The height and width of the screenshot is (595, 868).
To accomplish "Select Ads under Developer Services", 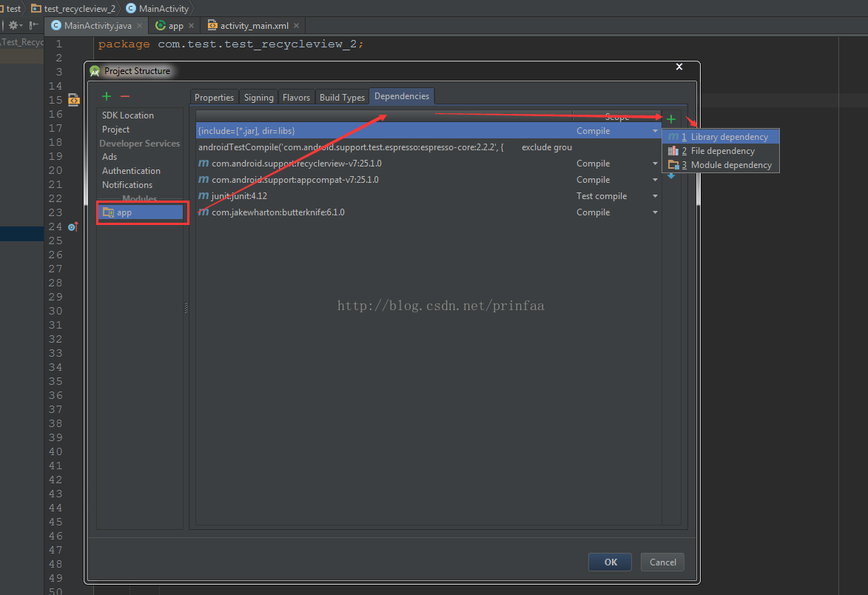I will [110, 157].
